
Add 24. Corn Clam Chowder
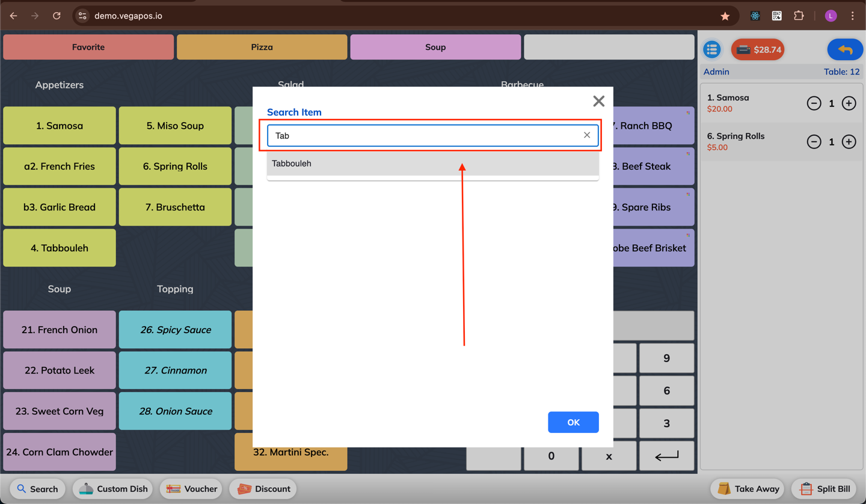60,452
